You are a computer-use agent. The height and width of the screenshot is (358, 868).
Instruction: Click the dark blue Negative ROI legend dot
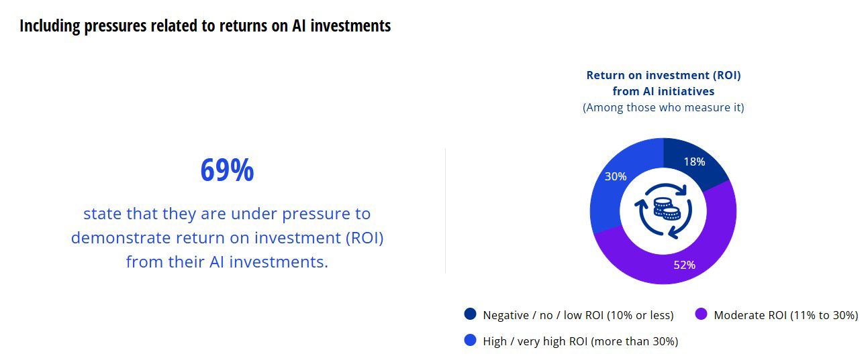(470, 314)
